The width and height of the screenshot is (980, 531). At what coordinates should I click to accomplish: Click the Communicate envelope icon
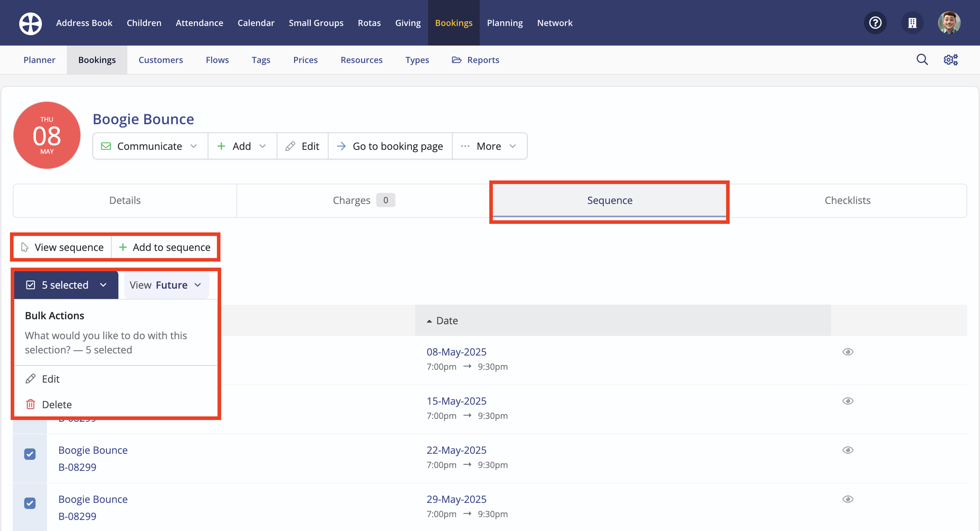106,146
